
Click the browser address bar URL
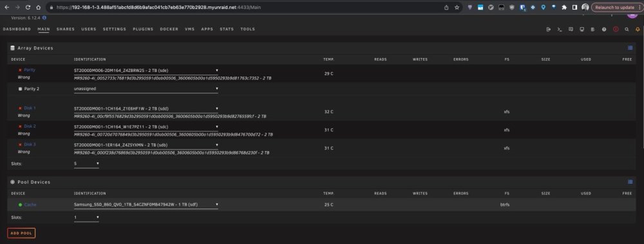[x=158, y=7]
